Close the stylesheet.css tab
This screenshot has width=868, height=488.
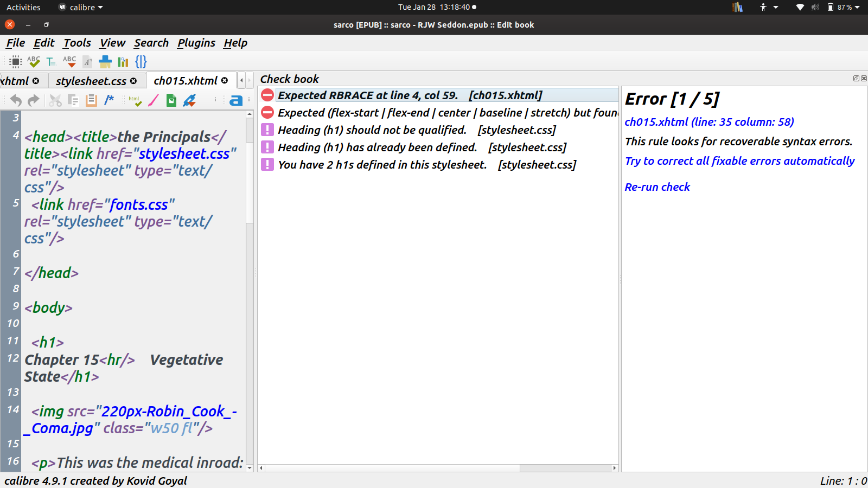133,81
